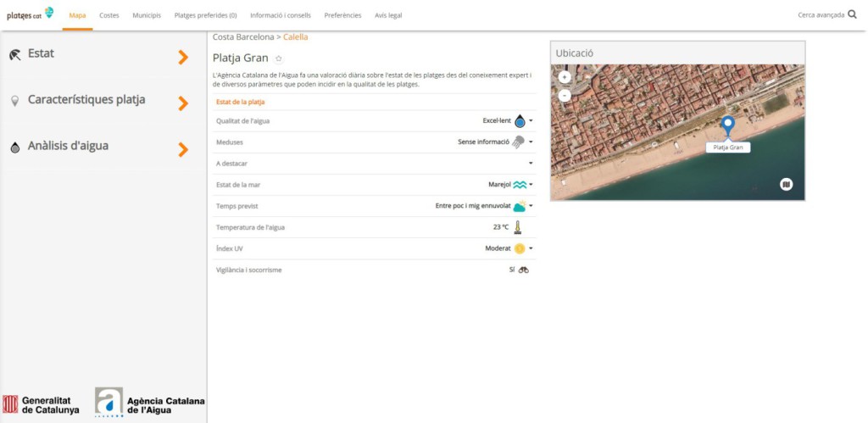Zoom in on the map

565,77
